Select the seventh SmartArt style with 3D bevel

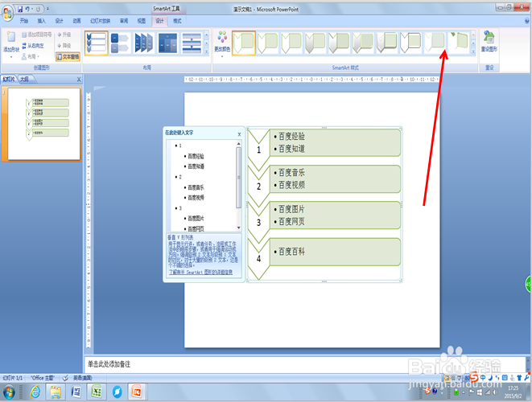tap(386, 43)
